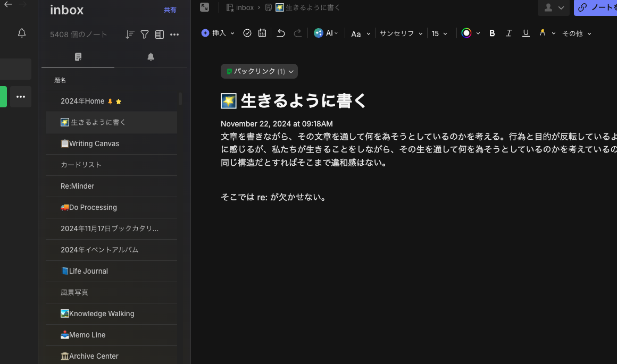Click the note list view layout icon
Viewport: 617px width, 364px height.
coord(159,34)
